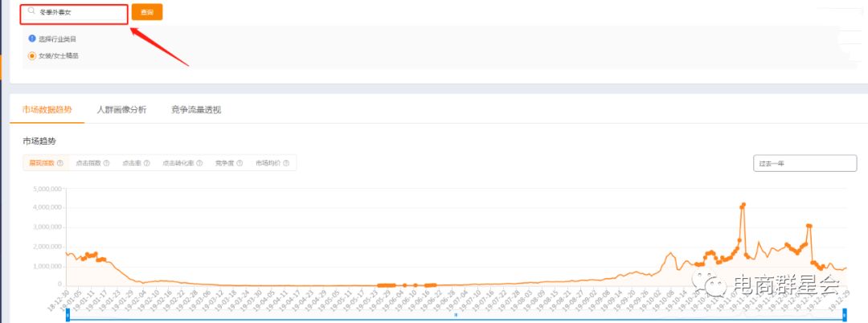The width and height of the screenshot is (868, 323).
Task: Click the orange 查询 button
Action: (146, 12)
